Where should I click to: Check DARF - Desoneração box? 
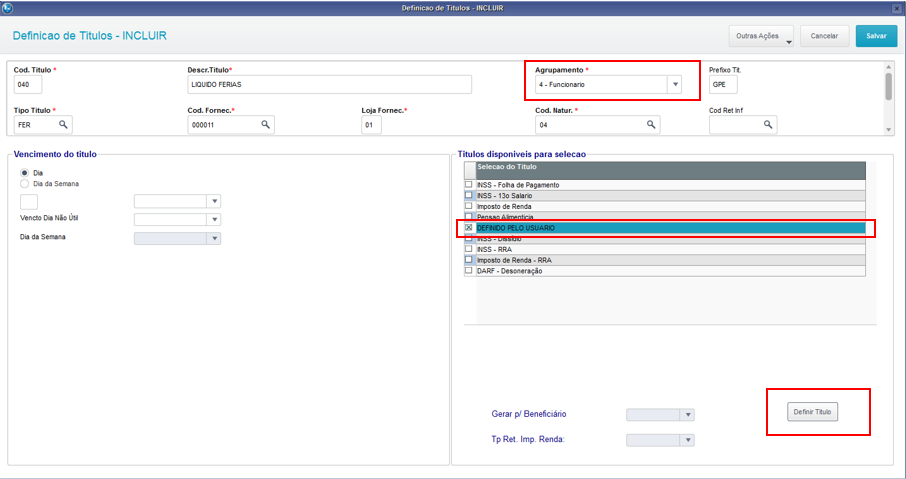pyautogui.click(x=469, y=270)
